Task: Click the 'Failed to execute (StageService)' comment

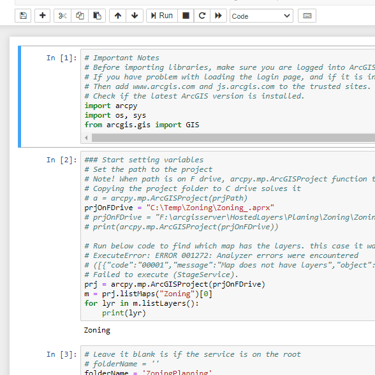Action: (x=161, y=275)
